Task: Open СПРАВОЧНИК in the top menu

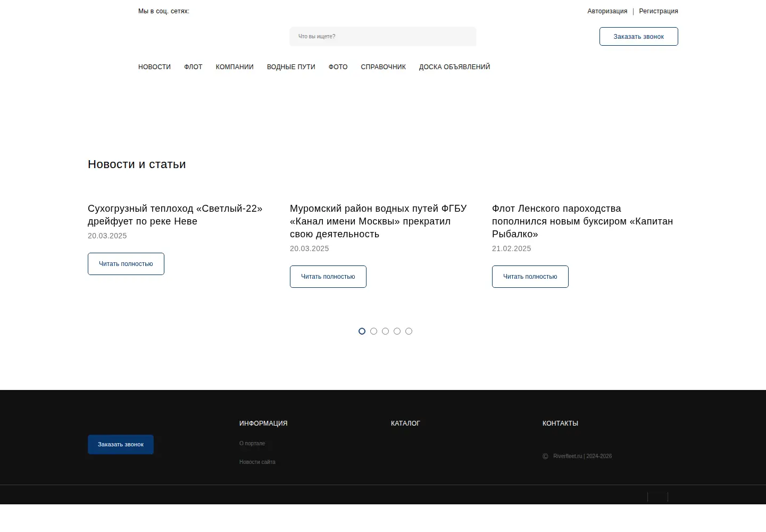Action: point(383,67)
